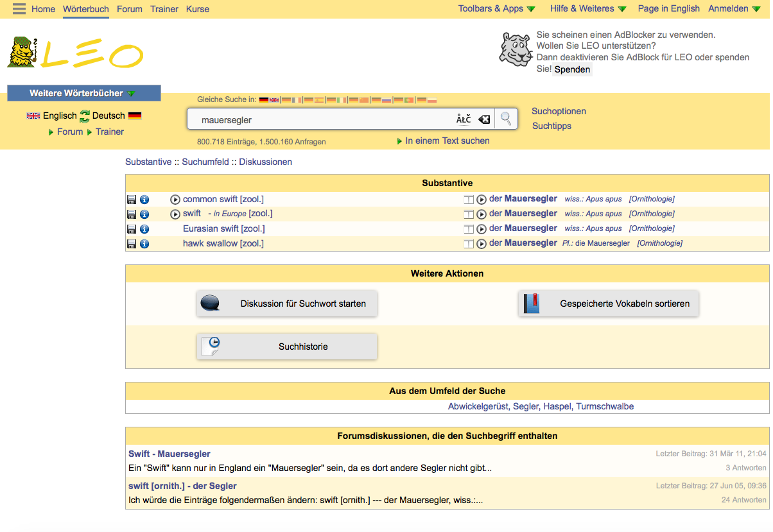Open Suchtipps link
The image size is (773, 532).
click(x=552, y=126)
